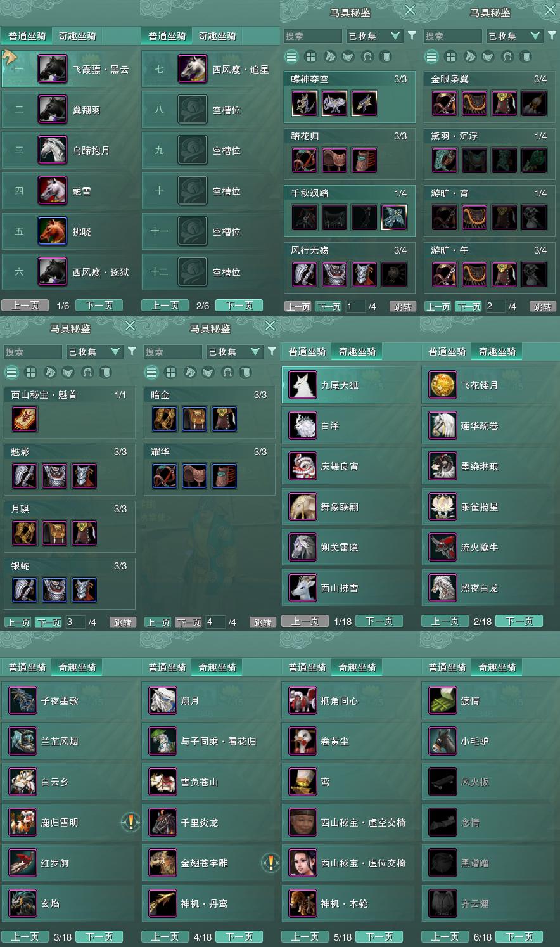
Task: Select the collected fourth piece in 千秋飒踏 set
Action: (394, 217)
